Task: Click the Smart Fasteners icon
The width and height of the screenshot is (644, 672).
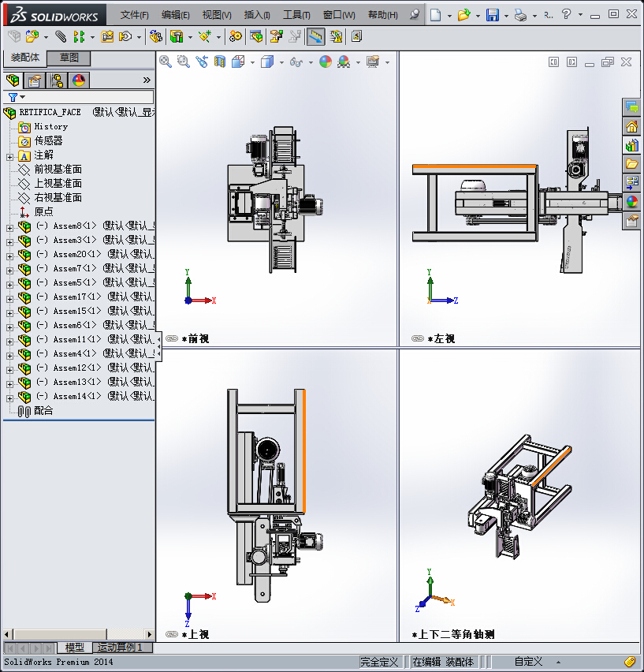Action: click(107, 36)
